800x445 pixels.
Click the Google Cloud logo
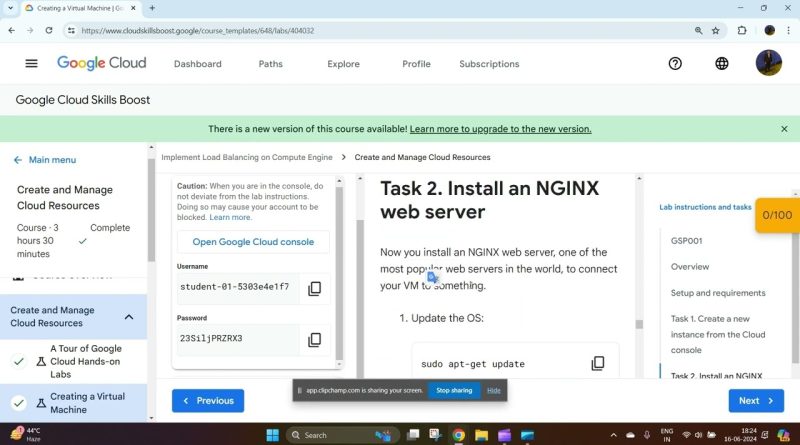(x=102, y=63)
